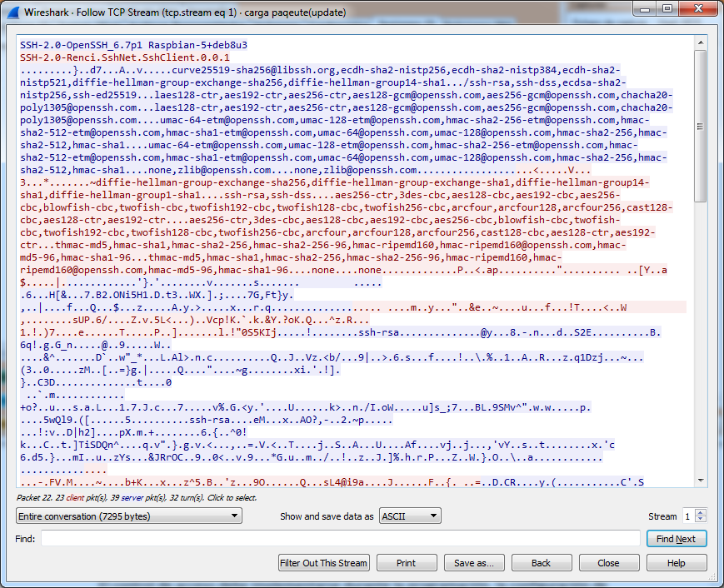
Task: Click the scroll down arrow of stream text
Action: pyautogui.click(x=700, y=480)
